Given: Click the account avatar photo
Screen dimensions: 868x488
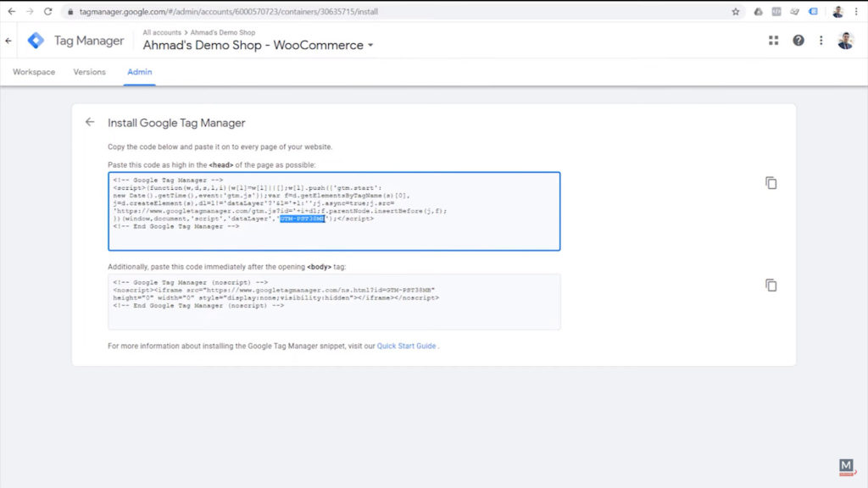Looking at the screenshot, I should click(844, 40).
